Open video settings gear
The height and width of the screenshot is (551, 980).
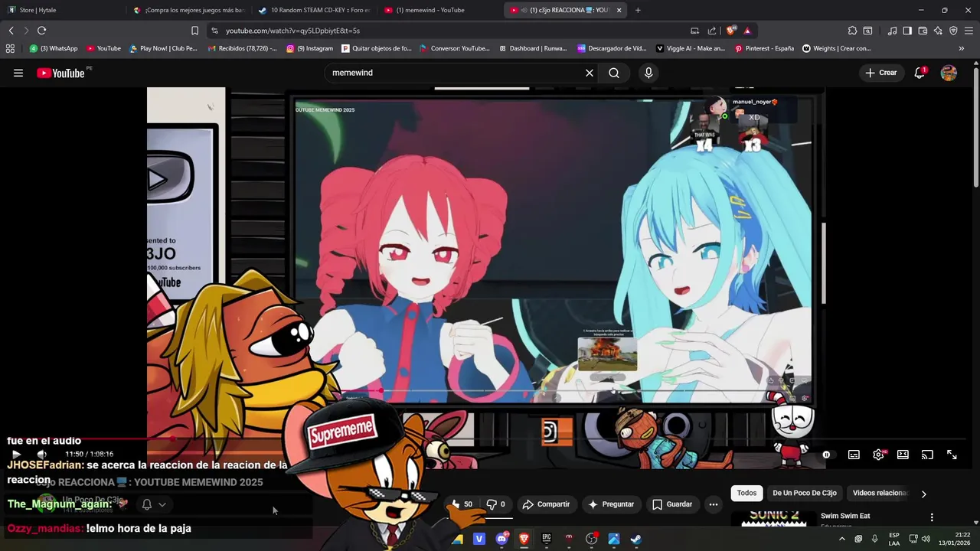(878, 455)
